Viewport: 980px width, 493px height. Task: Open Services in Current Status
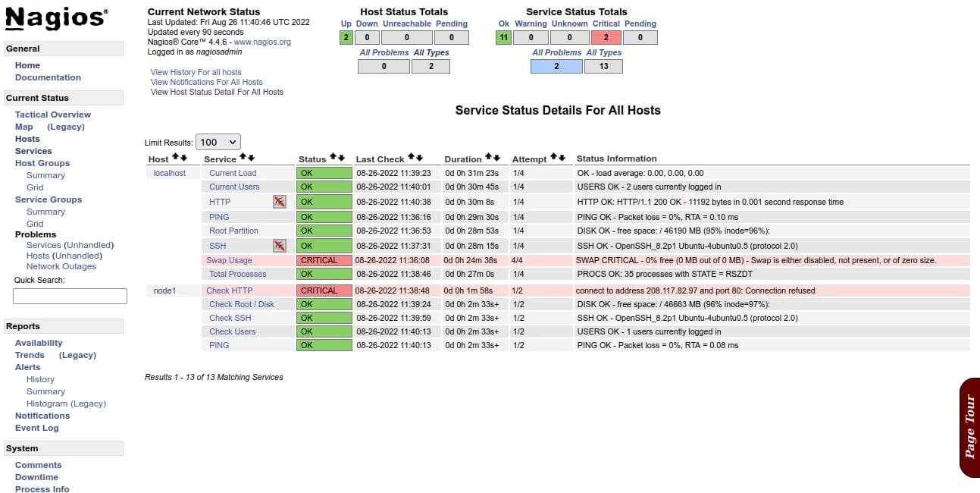(33, 151)
